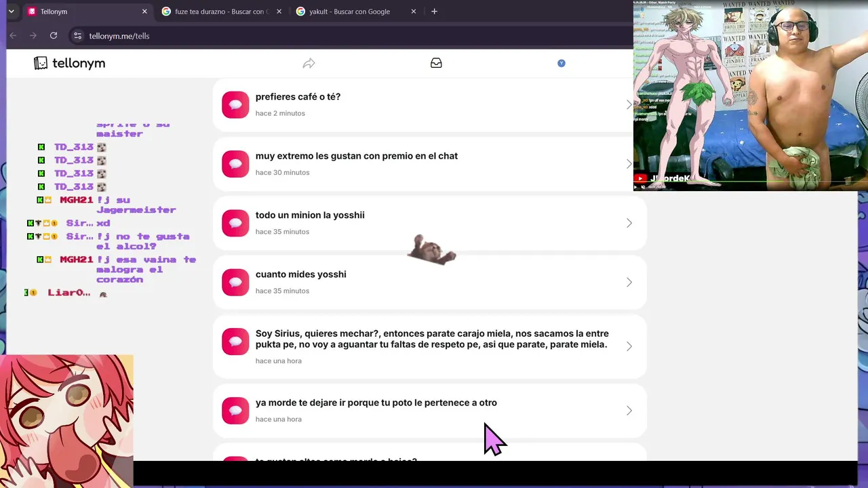Click chat message 'Sir... xd'
Viewport: 868px width, 488px height.
point(88,223)
